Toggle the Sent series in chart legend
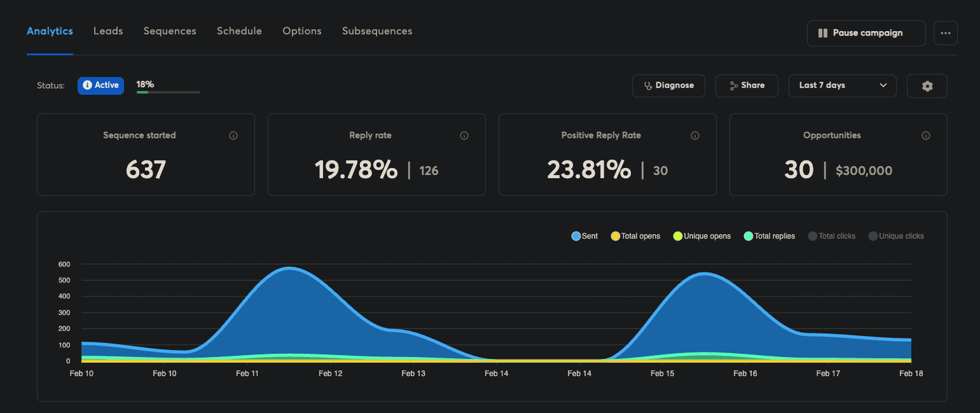 click(584, 235)
